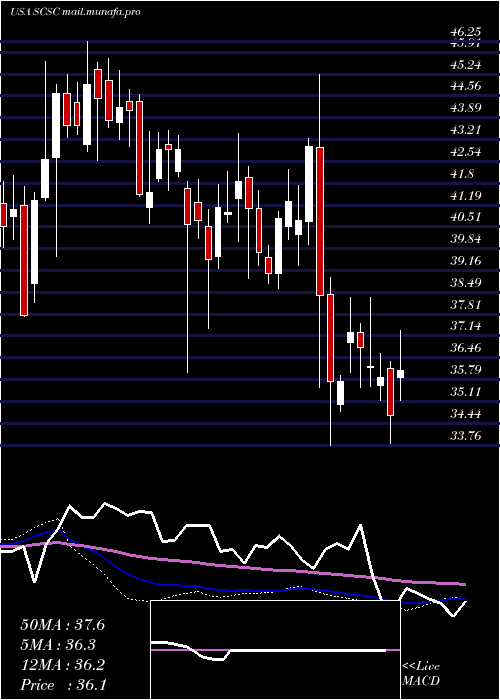Image resolution: width=500 pixels, height=700 pixels.
Task: Click the 43.89 price level label
Action: point(466,108)
